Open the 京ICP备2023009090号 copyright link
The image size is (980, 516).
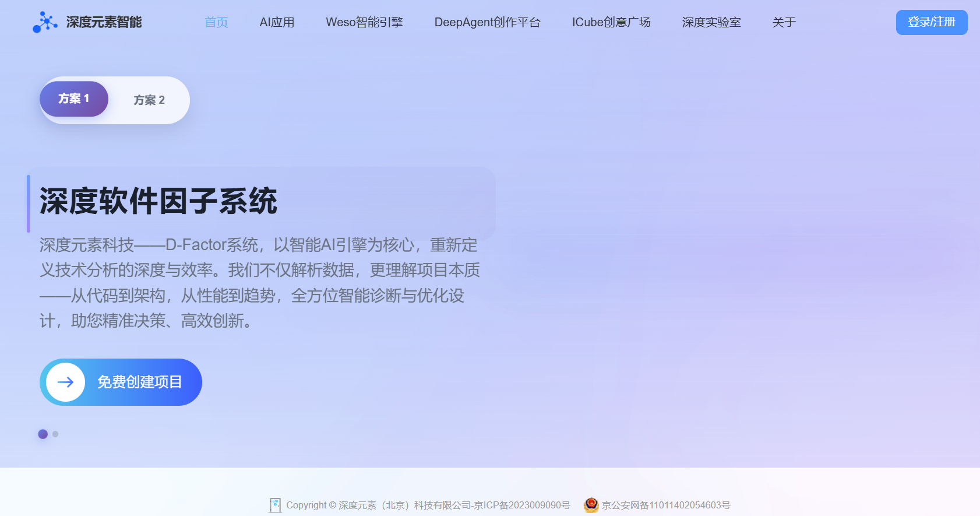point(428,505)
